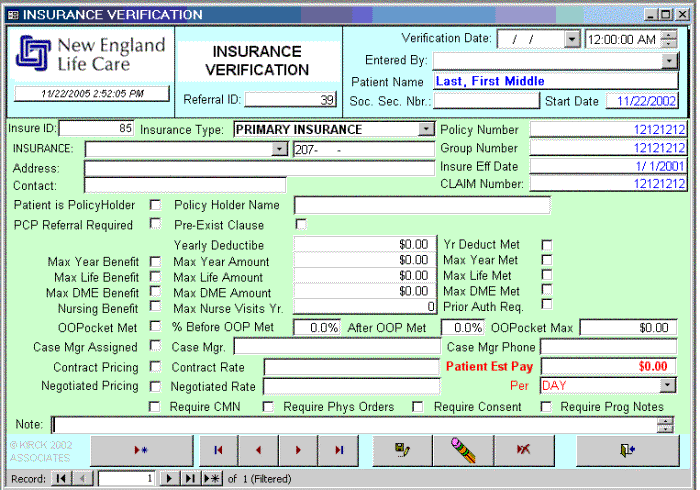Click the Start Date field
This screenshot has height=490, width=700.
642,101
